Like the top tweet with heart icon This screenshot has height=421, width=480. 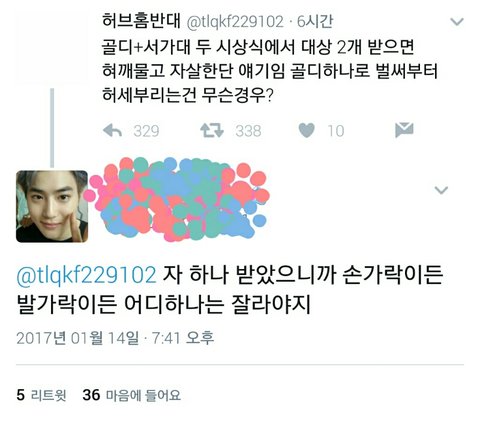point(306,130)
